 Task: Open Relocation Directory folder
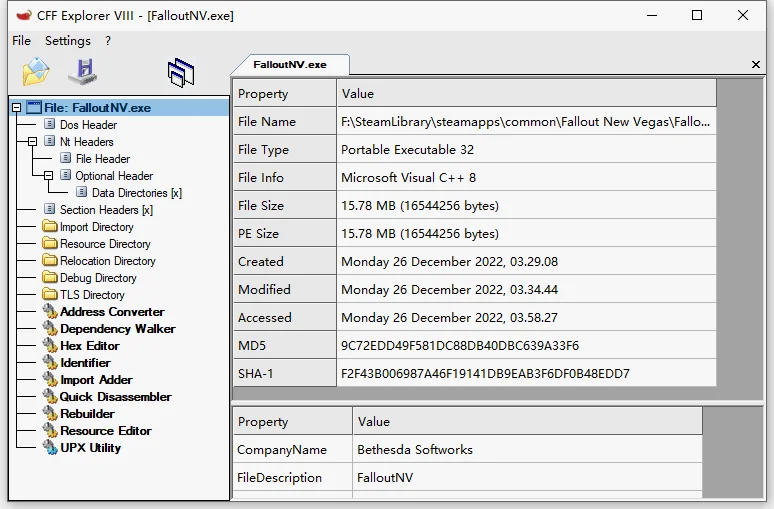click(x=108, y=261)
